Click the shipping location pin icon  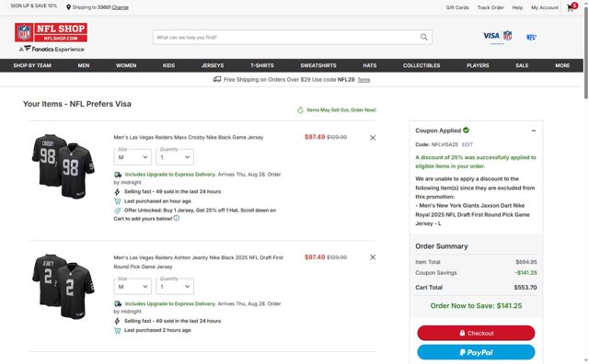(x=68, y=7)
